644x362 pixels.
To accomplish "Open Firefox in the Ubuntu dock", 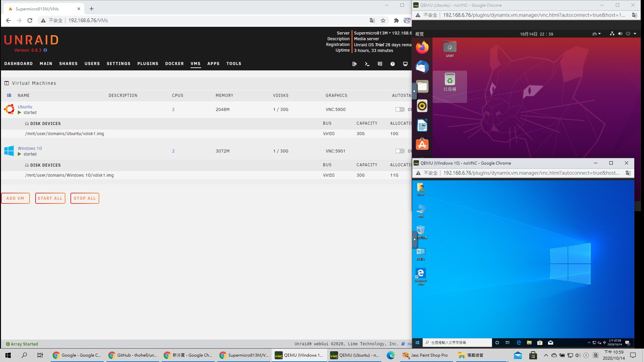I will pyautogui.click(x=422, y=48).
